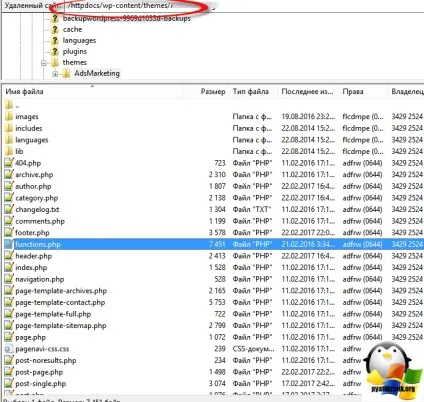Screen dimensions: 424x402
Task: Sort by Владелец column header
Action: coord(406,91)
